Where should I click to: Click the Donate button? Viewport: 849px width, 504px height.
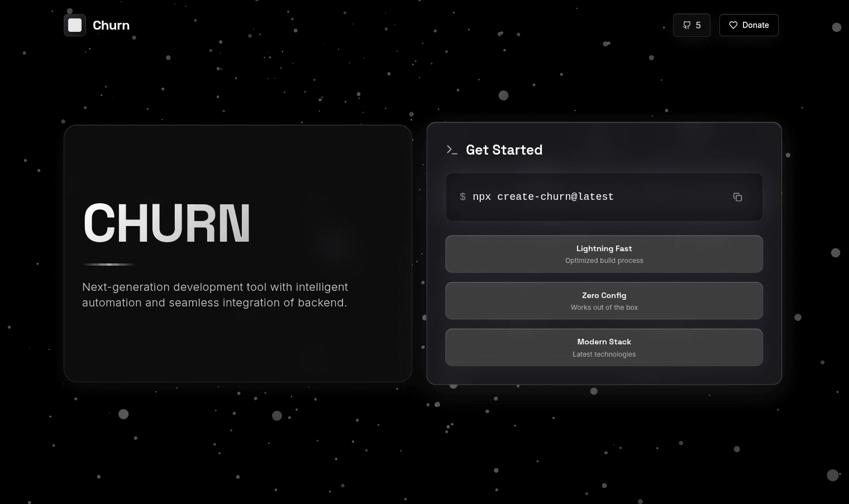[748, 25]
